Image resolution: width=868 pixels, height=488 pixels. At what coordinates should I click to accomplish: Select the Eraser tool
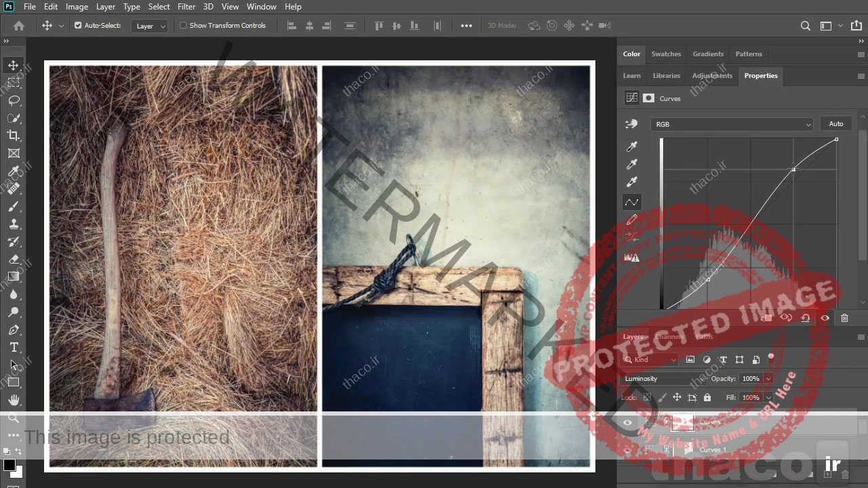click(14, 259)
